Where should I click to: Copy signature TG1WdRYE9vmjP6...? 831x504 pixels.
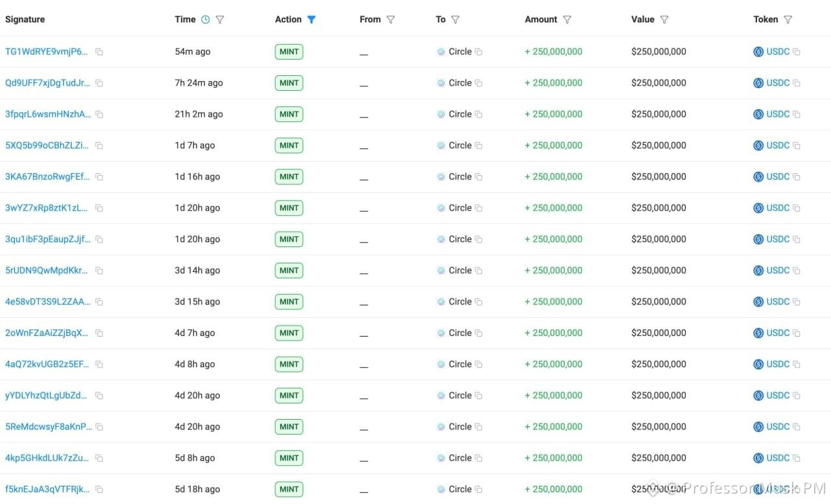pos(99,52)
